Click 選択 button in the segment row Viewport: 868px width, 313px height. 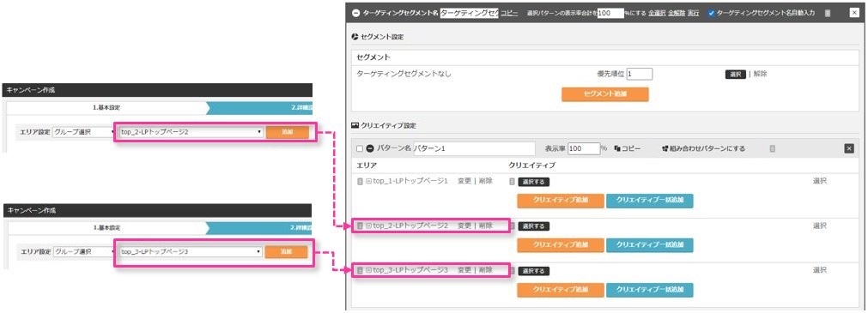736,74
